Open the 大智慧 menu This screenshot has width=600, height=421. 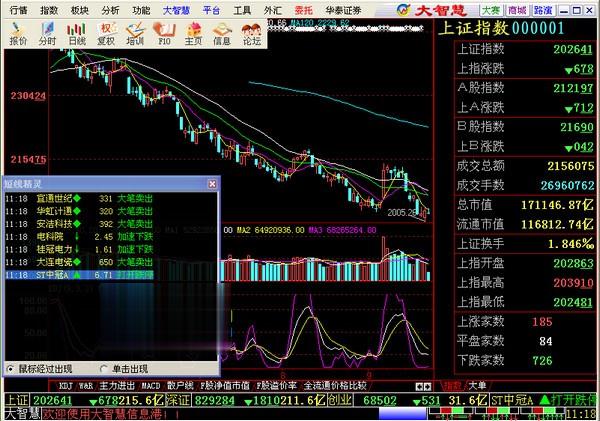click(x=176, y=10)
